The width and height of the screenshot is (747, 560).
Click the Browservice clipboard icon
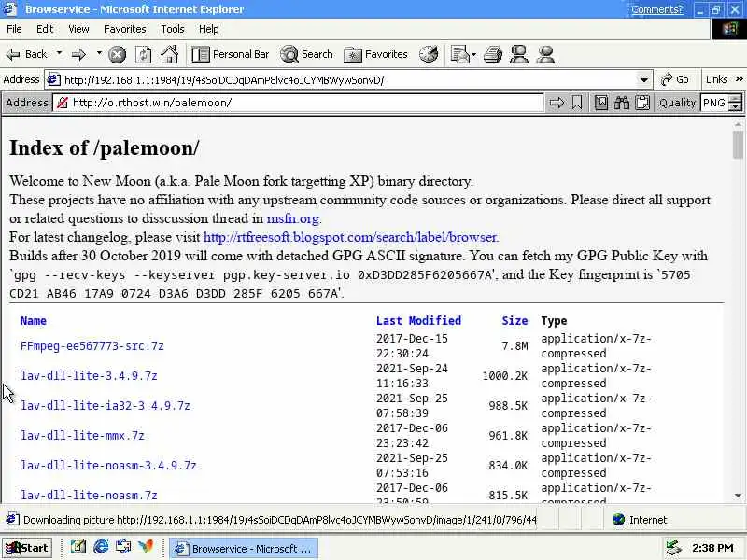click(642, 103)
